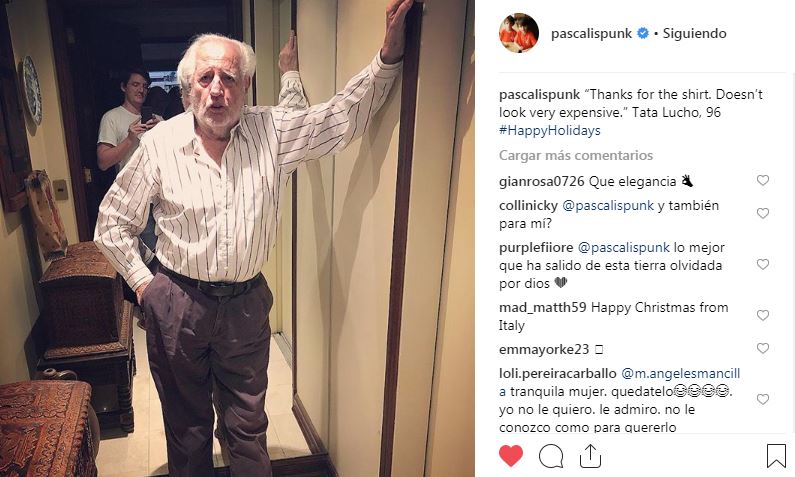Expand Cargar más comentarios
The width and height of the screenshot is (795, 477).
575,155
